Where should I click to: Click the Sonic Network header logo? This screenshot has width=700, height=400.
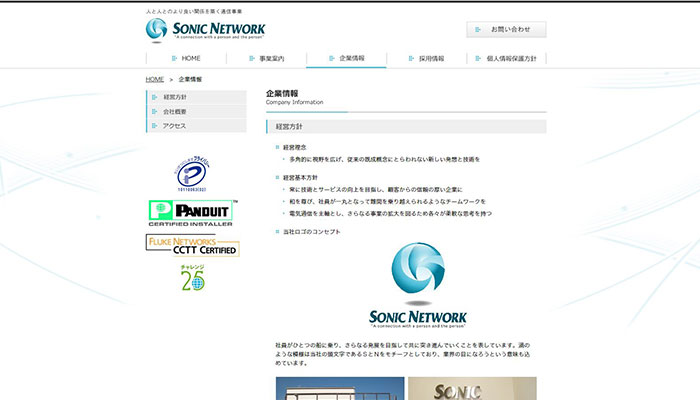pos(205,30)
